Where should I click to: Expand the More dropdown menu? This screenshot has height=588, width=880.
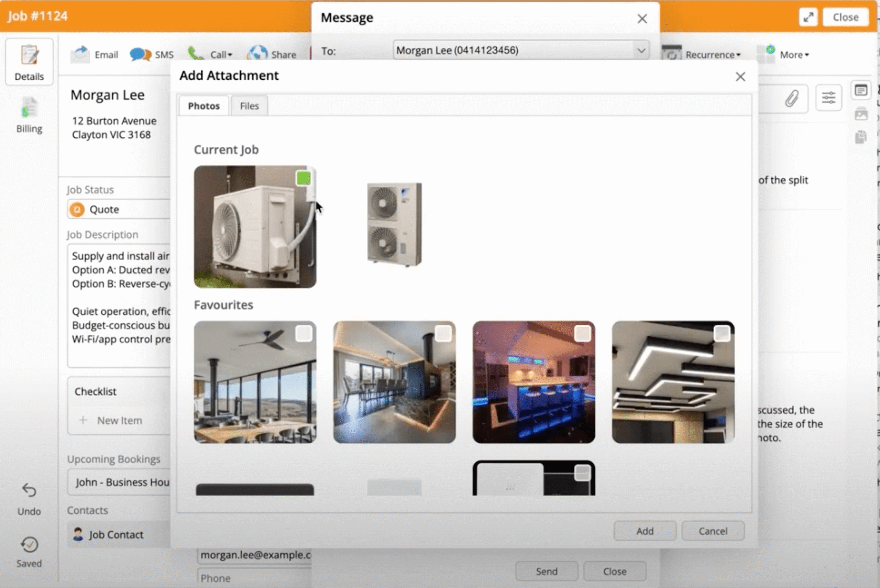pos(794,55)
